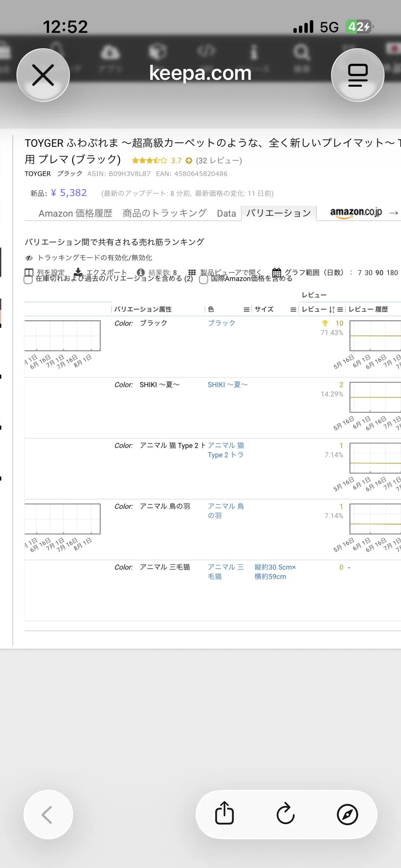The width and height of the screenshot is (401, 868).
Task: Open the ブラック row review history graph
Action: tap(375, 336)
